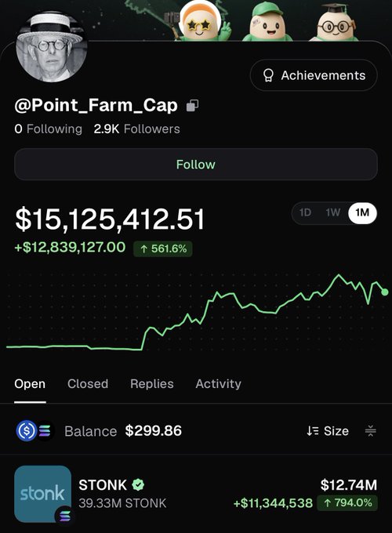Expand the STONK position value $12.74M
The image size is (392, 533).
(349, 484)
